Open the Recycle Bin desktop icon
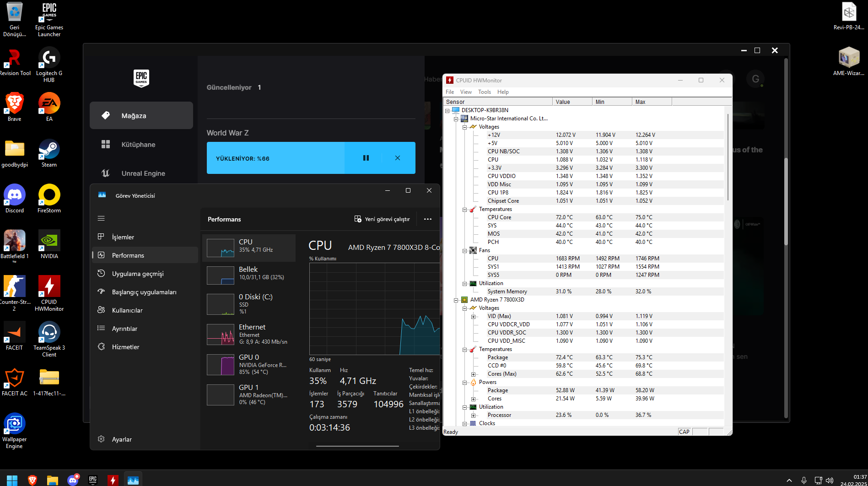Screen dimensions: 868x486 click(x=14, y=19)
